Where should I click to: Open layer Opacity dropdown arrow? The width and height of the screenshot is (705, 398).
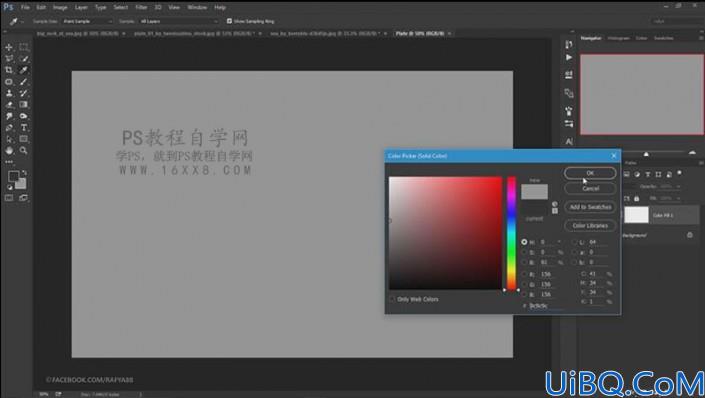pyautogui.click(x=678, y=186)
